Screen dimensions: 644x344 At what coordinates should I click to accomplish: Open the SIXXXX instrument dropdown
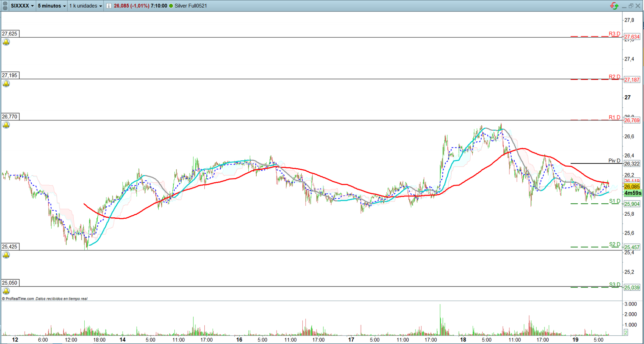point(22,6)
